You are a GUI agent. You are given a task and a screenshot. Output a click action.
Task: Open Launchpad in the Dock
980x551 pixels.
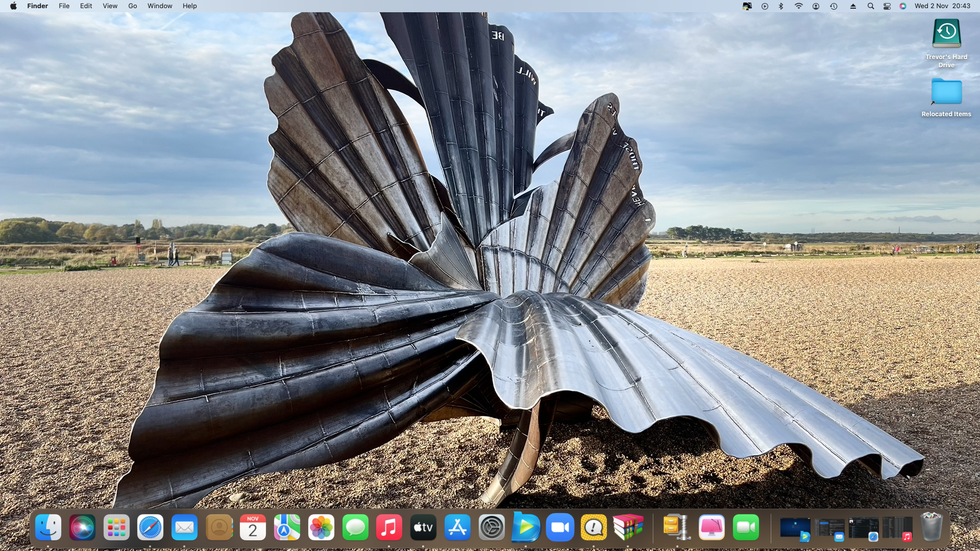[x=116, y=527]
